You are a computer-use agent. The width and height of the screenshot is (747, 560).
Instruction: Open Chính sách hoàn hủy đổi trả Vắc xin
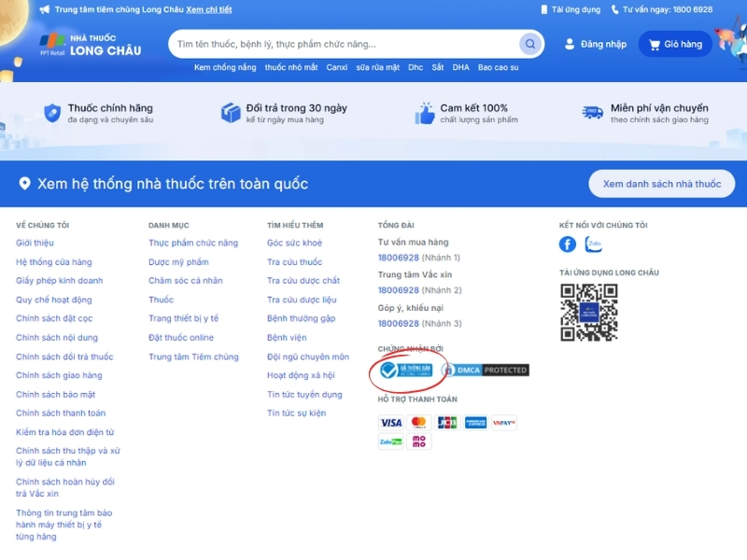[x=65, y=487]
